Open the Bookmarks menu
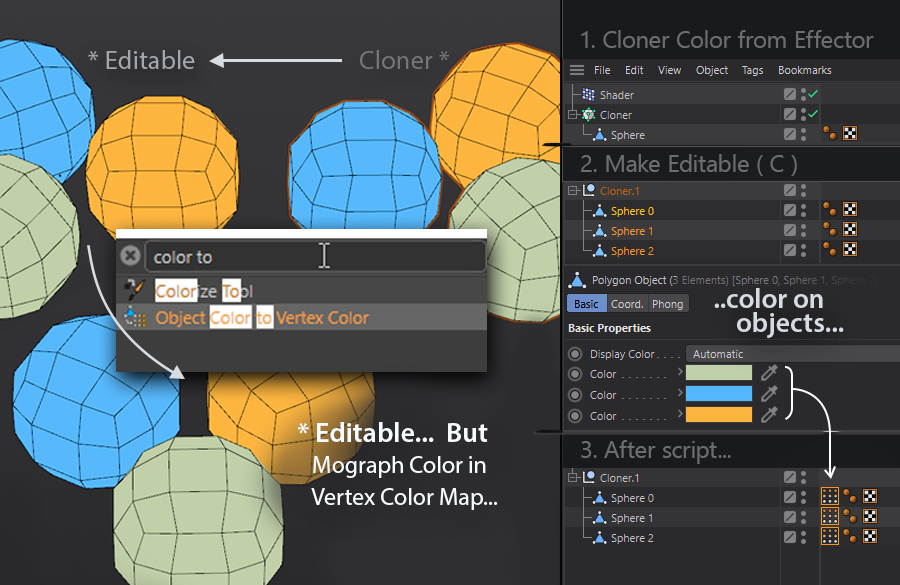 [805, 70]
